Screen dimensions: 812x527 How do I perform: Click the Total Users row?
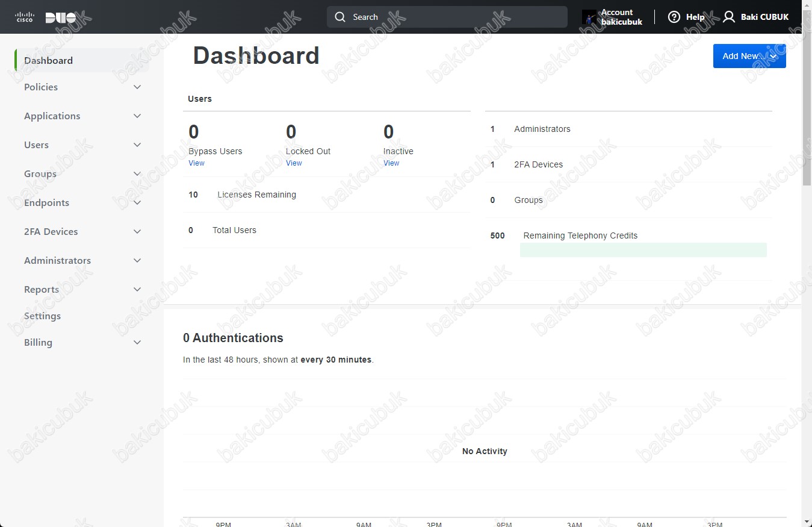tap(327, 230)
